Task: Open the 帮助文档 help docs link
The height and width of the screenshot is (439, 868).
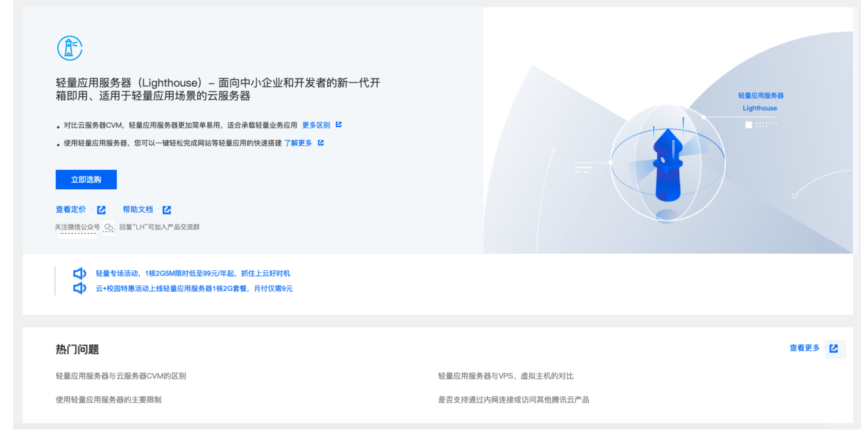Action: pos(138,210)
